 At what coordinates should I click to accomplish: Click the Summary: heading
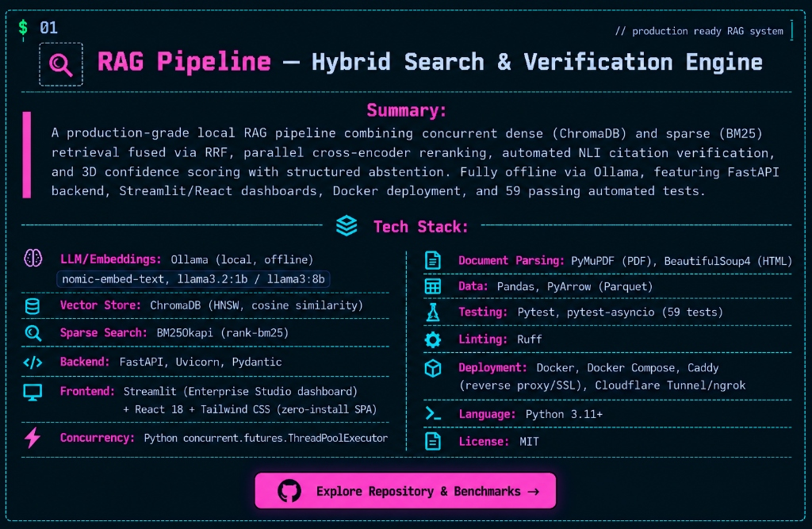[x=407, y=110]
